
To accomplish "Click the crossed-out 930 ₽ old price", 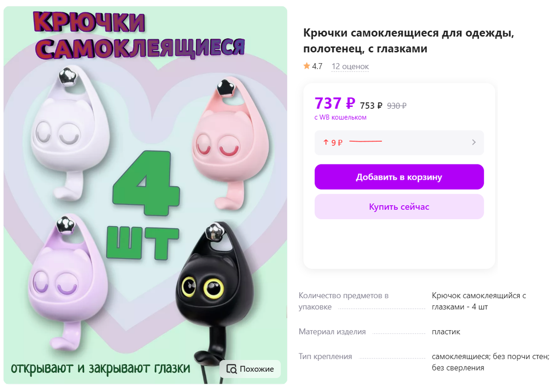I will (397, 105).
